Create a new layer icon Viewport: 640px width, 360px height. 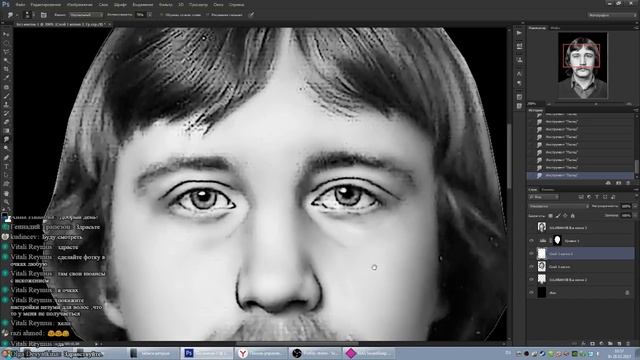coord(619,344)
